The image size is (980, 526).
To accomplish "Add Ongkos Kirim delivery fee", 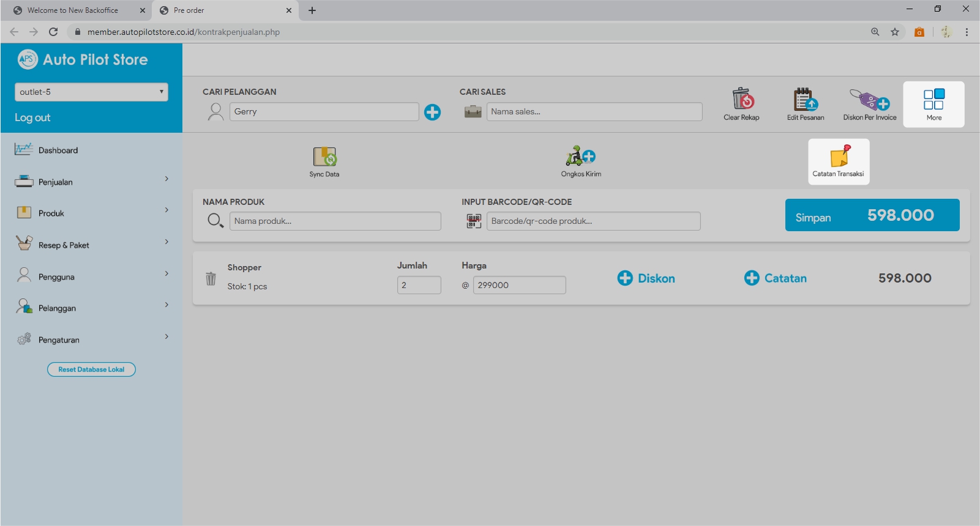I will 580,157.
